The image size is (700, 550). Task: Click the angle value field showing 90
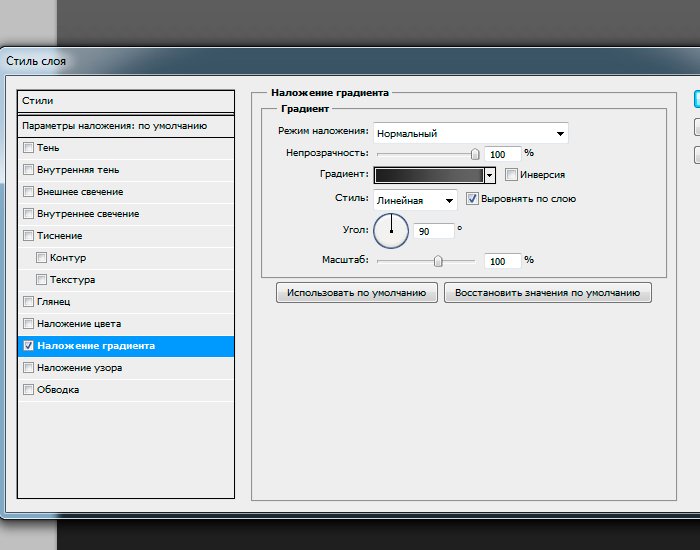(x=434, y=231)
